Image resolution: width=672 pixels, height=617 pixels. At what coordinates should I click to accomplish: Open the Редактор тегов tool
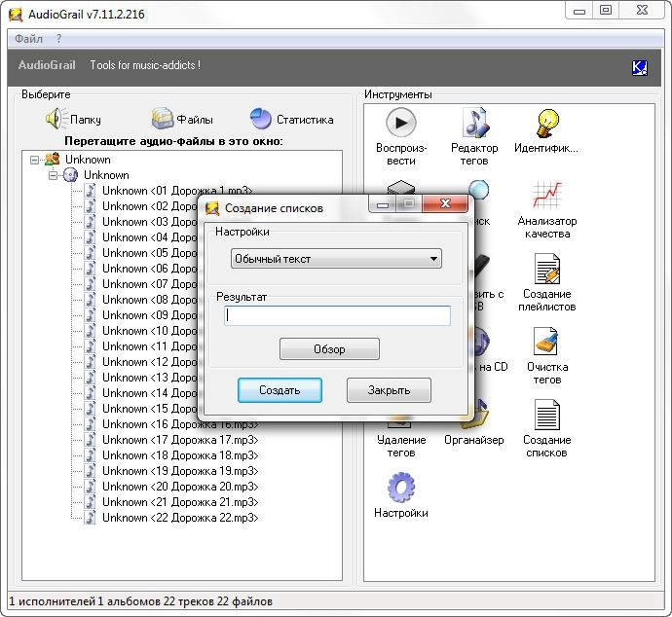pyautogui.click(x=474, y=137)
